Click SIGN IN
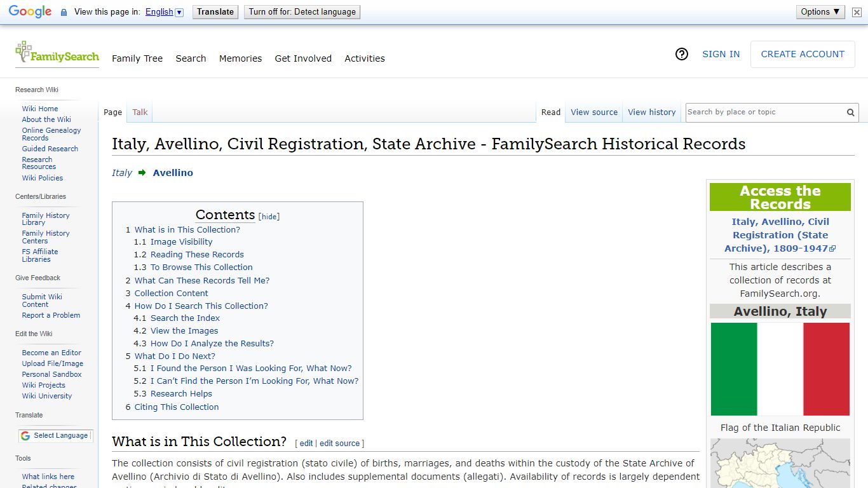 pos(721,54)
